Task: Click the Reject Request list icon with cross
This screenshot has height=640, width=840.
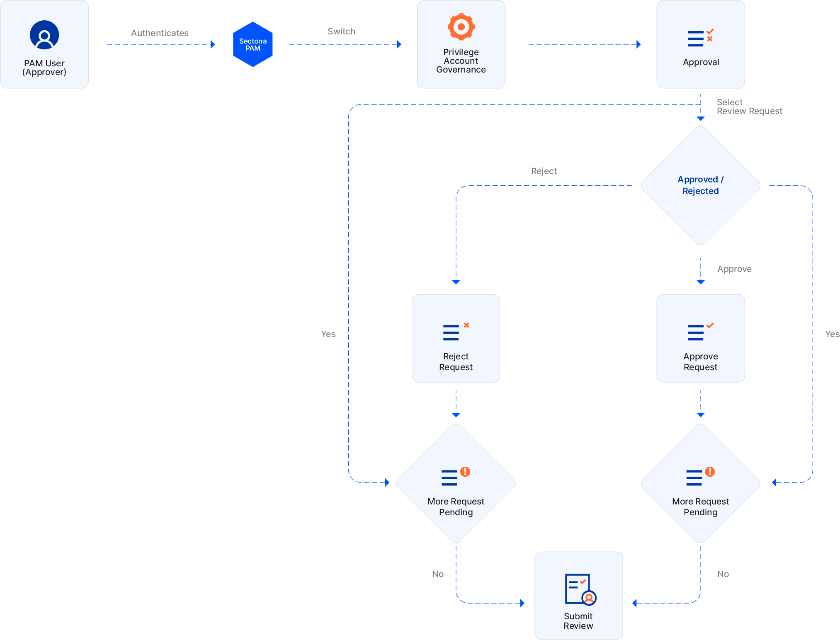Action: tap(456, 332)
